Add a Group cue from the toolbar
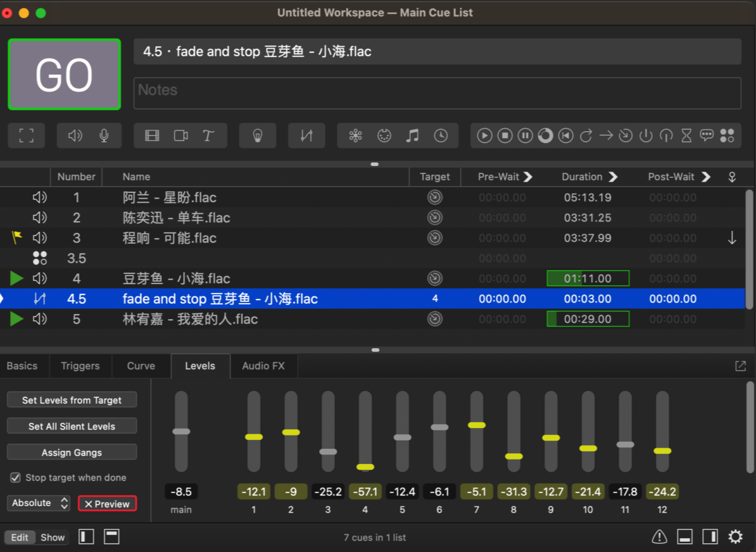The width and height of the screenshot is (756, 552). click(27, 135)
